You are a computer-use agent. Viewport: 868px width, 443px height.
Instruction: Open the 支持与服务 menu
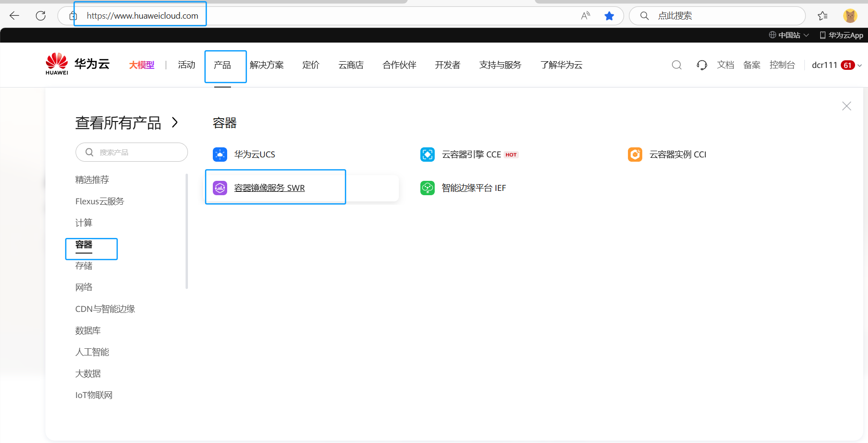500,65
